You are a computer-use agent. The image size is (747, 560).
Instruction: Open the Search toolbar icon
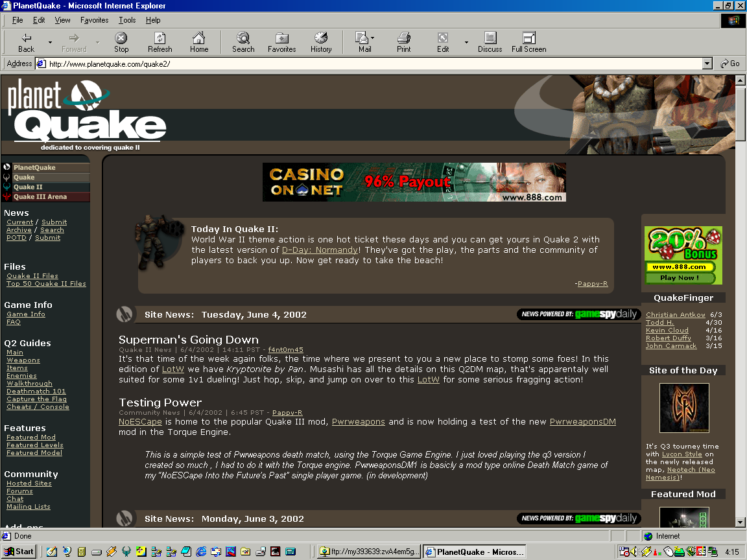pyautogui.click(x=243, y=38)
